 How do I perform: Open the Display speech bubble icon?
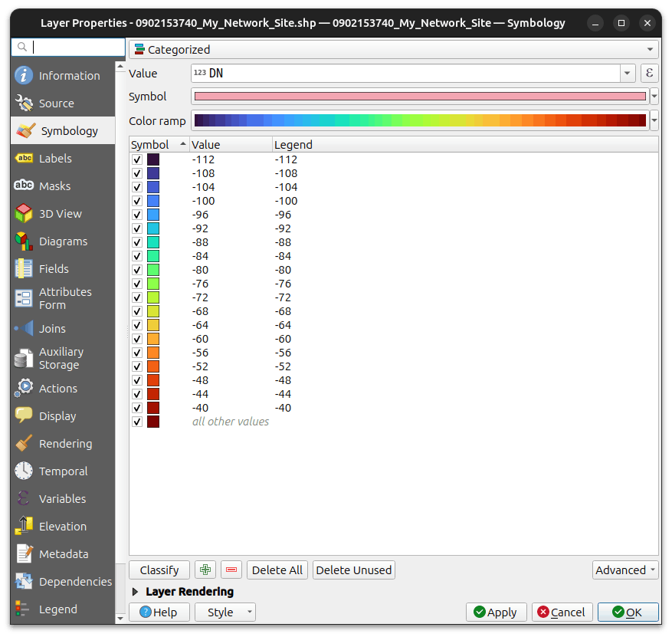click(24, 415)
